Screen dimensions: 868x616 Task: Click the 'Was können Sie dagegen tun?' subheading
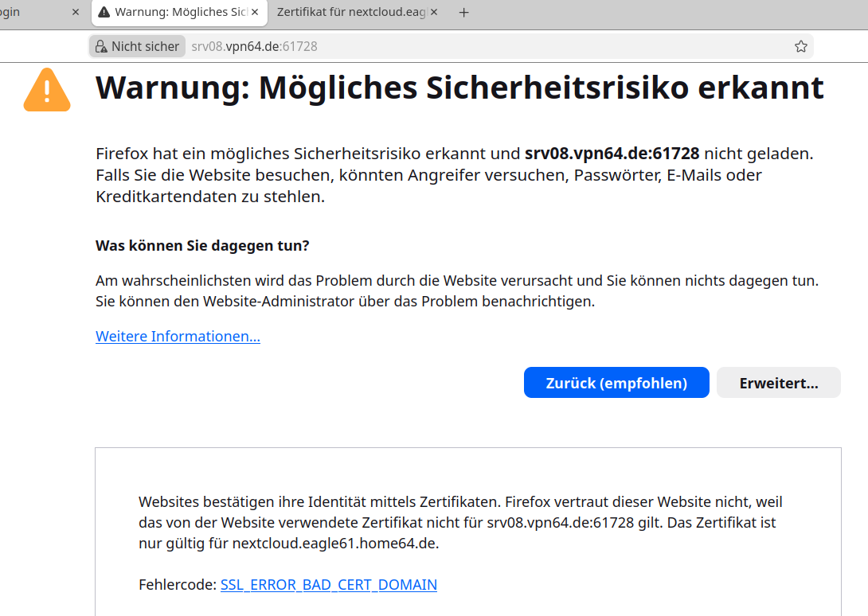point(202,246)
